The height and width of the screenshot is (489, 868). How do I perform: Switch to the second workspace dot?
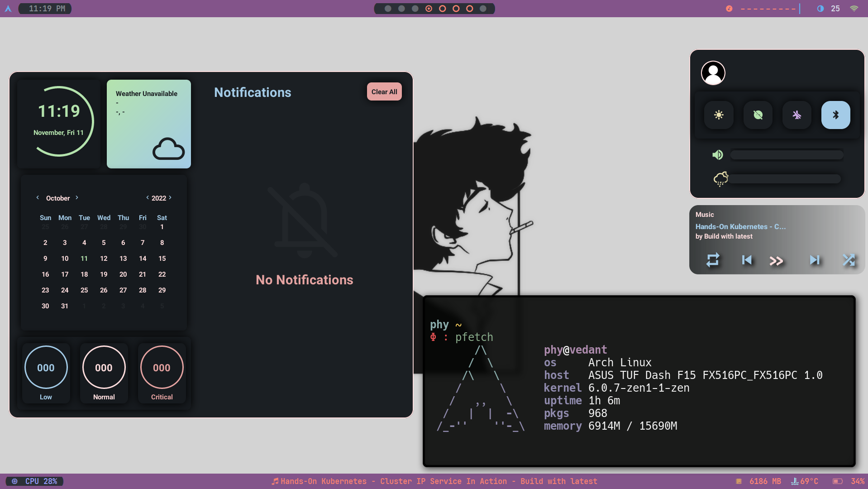click(x=401, y=9)
